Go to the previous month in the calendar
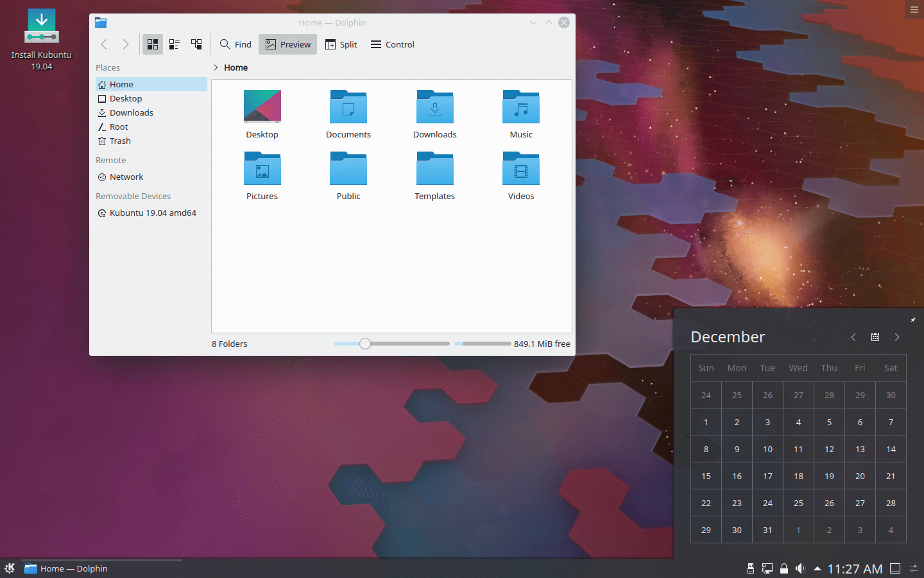924x578 pixels. click(x=853, y=337)
